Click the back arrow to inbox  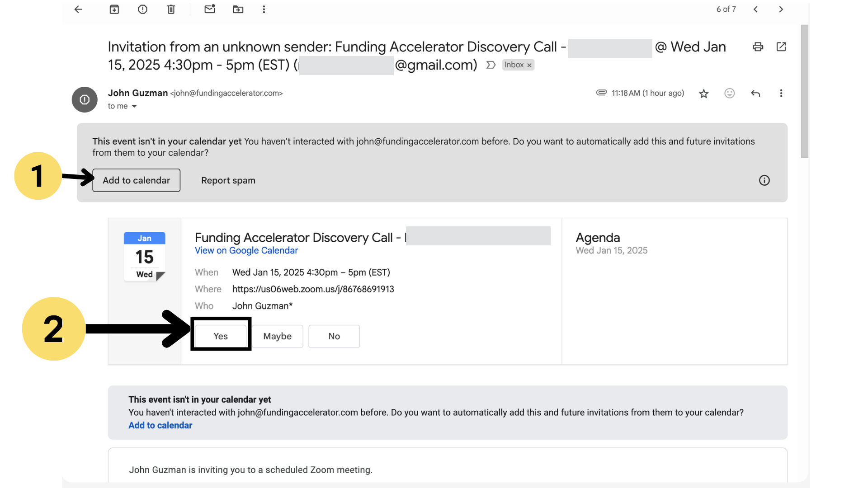point(78,9)
